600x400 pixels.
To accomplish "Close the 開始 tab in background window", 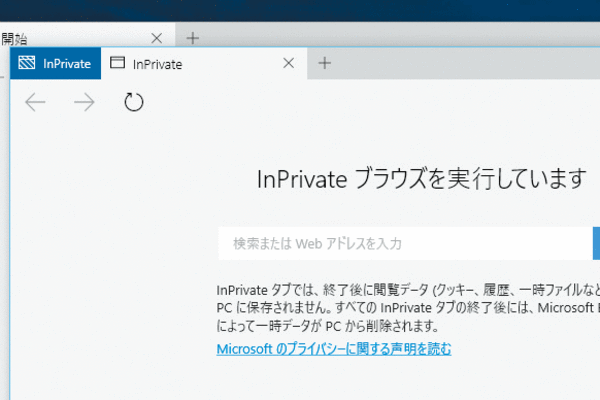I will click(x=157, y=38).
